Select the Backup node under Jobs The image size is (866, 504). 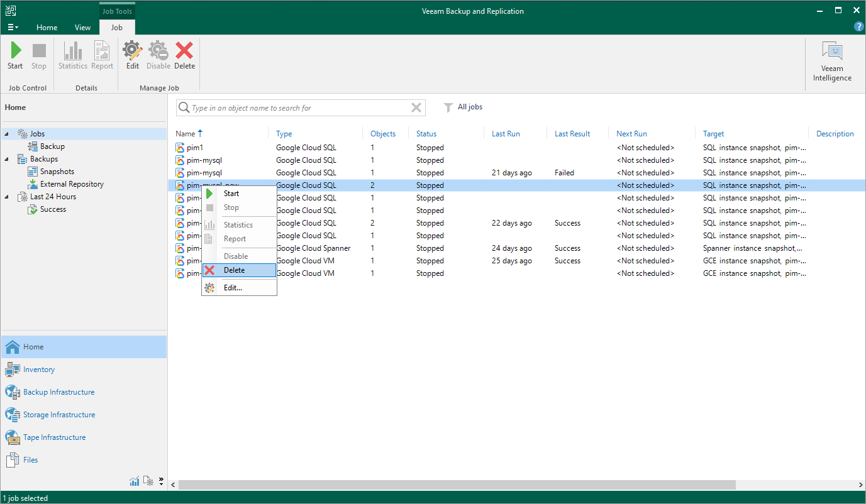coord(53,146)
